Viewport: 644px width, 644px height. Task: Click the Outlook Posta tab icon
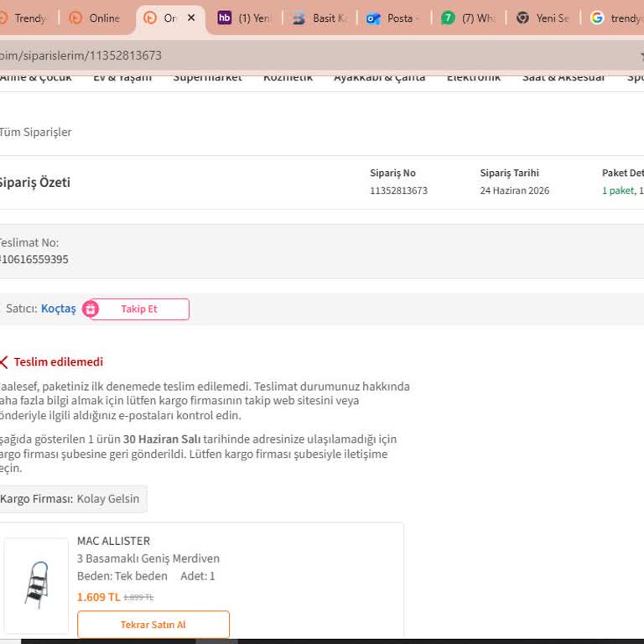tap(373, 18)
